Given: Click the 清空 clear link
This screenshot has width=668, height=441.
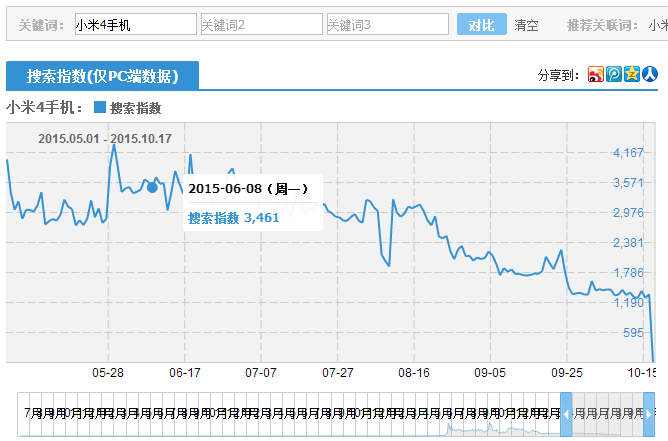Looking at the screenshot, I should 526,25.
